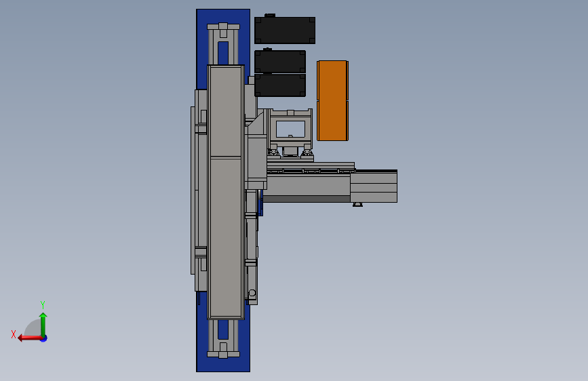This screenshot has width=588, height=381.
Task: Click the red X axis arrow of triad
Action: click(x=29, y=338)
